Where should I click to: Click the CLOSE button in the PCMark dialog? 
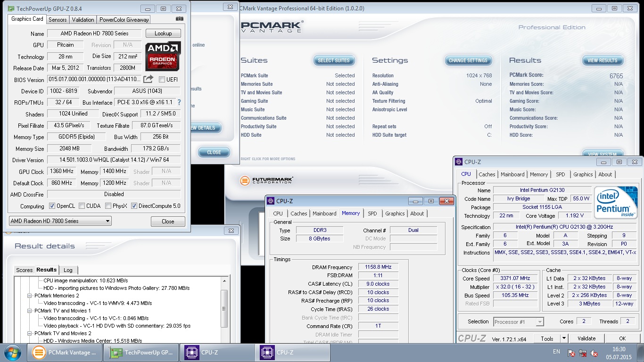coord(214,152)
